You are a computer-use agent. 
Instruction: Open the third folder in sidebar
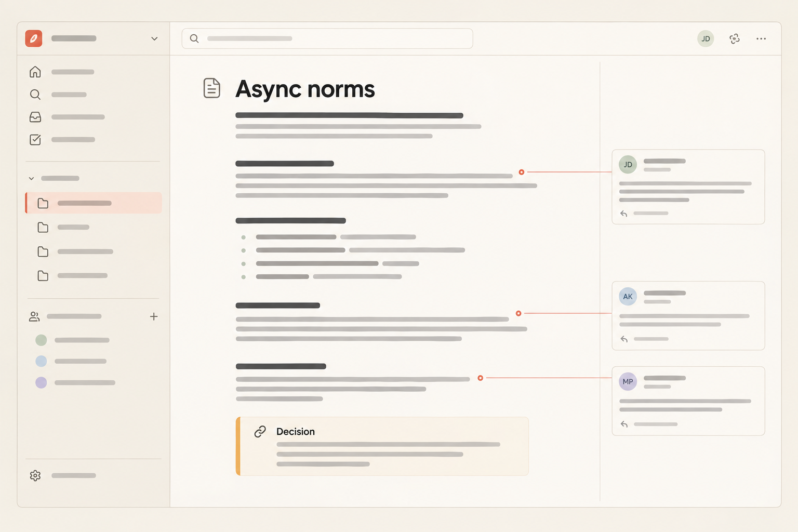click(75, 252)
